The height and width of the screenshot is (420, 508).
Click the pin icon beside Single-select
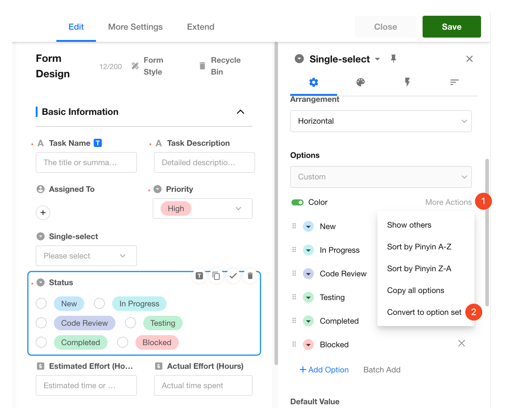click(x=393, y=58)
